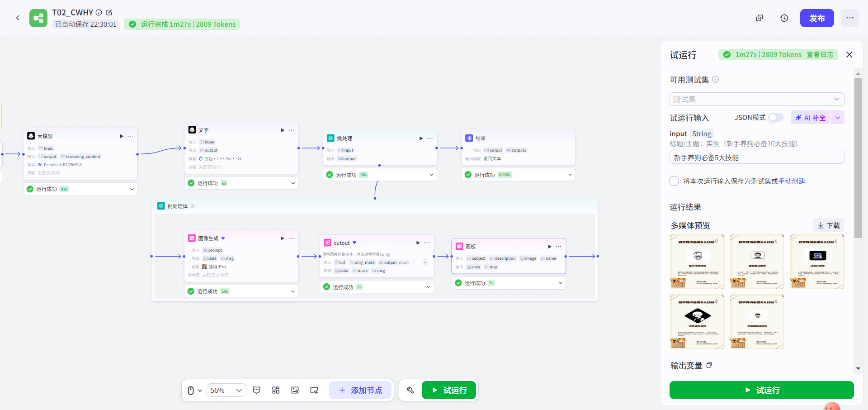This screenshot has width=868, height=410.
Task: Run the 大模型 node with its play icon
Action: tap(121, 136)
